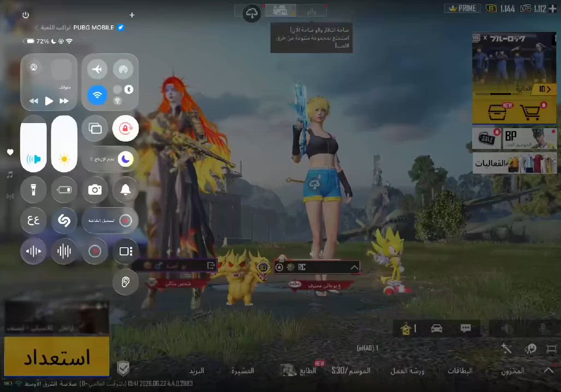Go back to PUBG MOBILE
The image size is (561, 392).
pyautogui.click(x=80, y=27)
